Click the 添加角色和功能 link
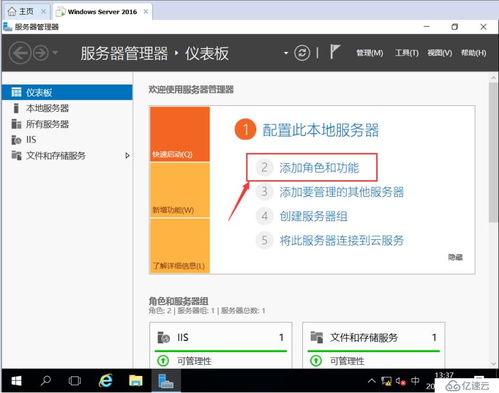This screenshot has width=499, height=393. 319,168
